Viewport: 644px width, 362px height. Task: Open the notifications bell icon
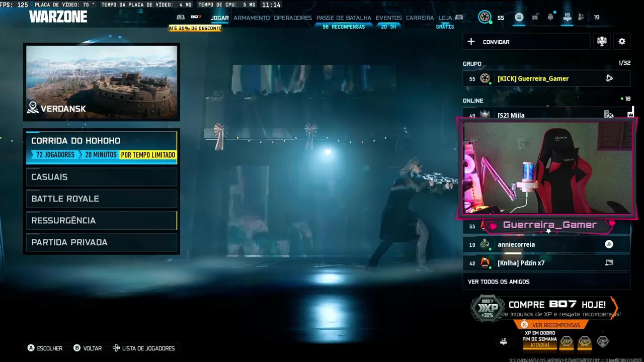click(550, 17)
